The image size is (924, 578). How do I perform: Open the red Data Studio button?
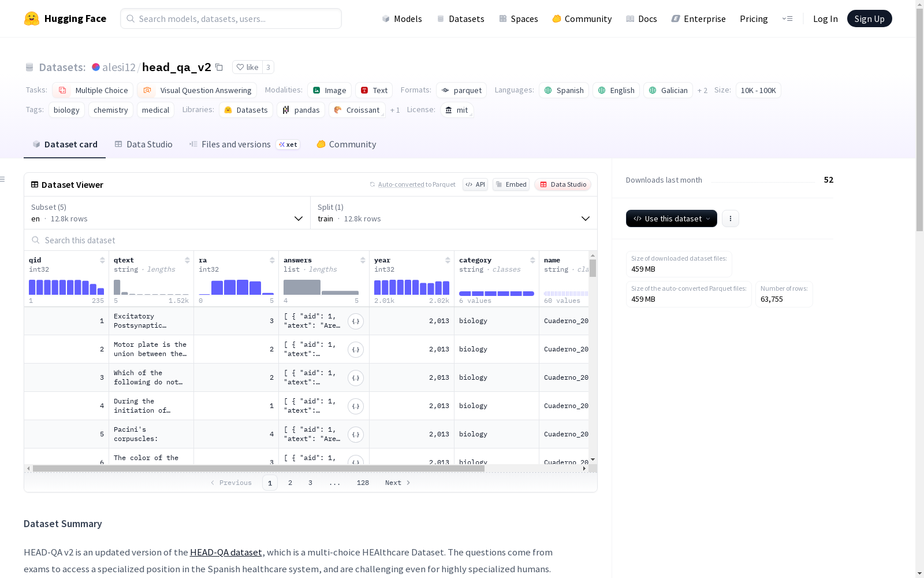[x=562, y=184]
